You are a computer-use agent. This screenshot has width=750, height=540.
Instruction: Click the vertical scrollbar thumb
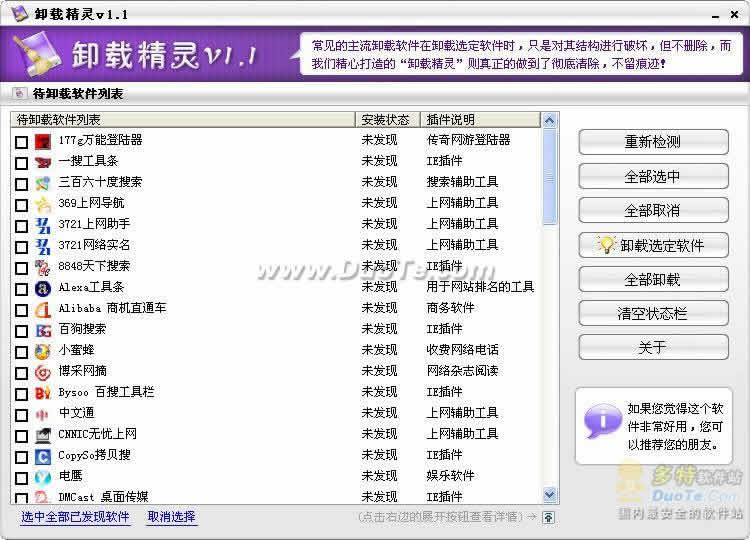(550, 176)
